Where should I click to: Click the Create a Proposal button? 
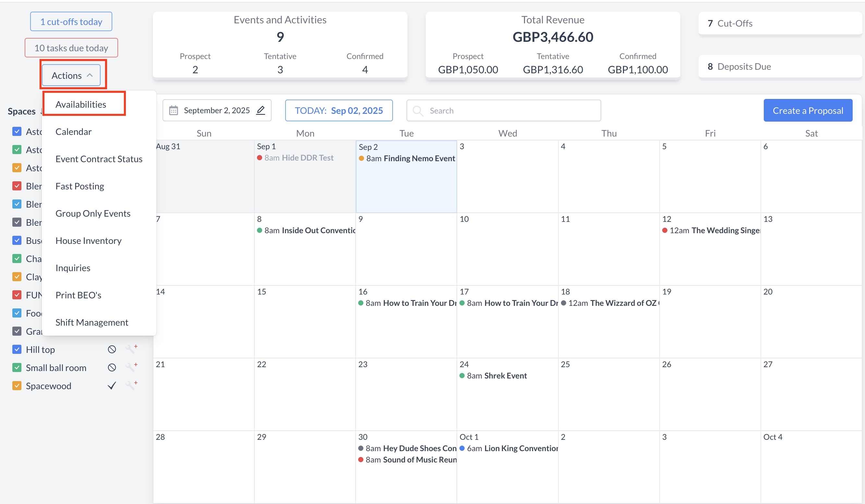click(808, 111)
